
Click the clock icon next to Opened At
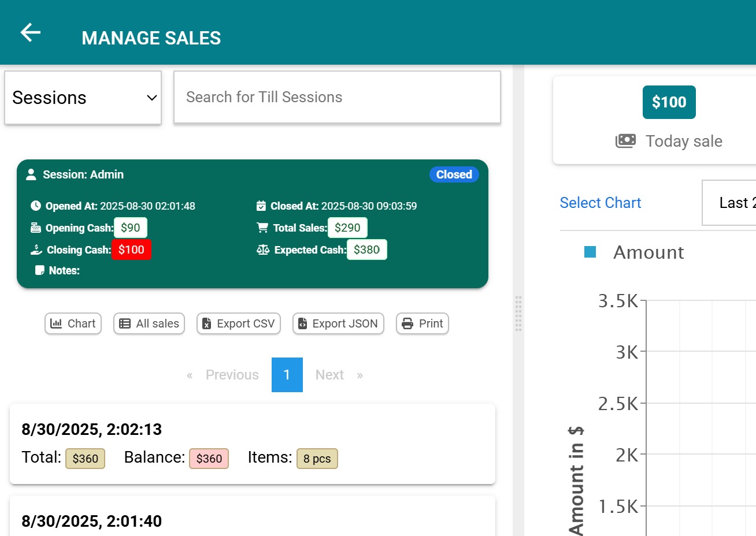[36, 206]
